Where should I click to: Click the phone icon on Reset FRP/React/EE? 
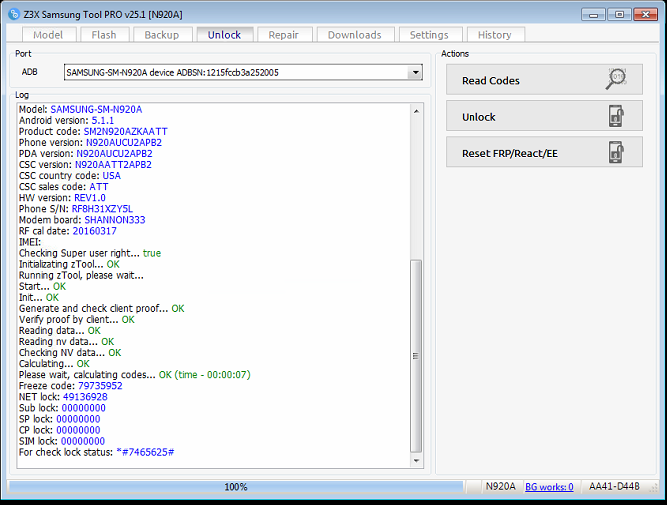coord(616,152)
